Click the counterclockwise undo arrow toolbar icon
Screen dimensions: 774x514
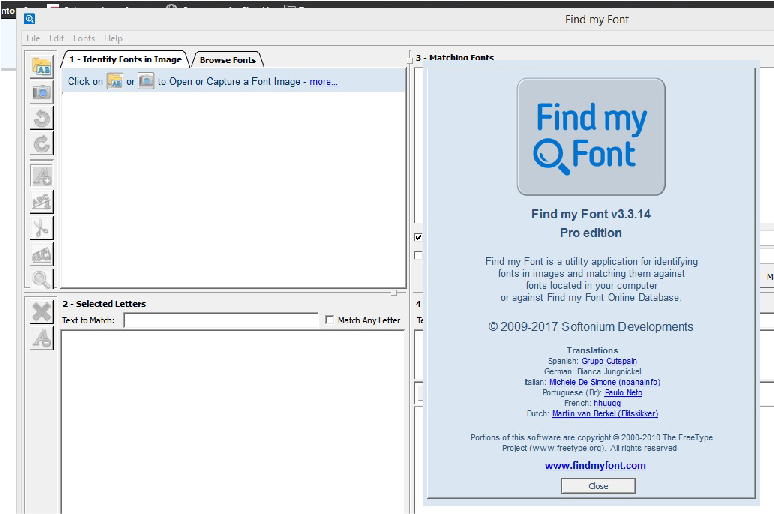[41, 119]
